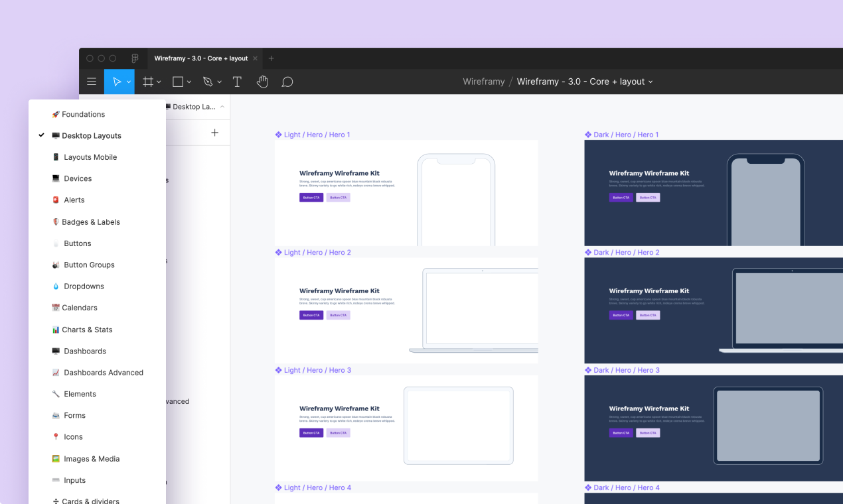Select the Move tool arrow
Image resolution: width=843 pixels, height=504 pixels.
pos(117,82)
